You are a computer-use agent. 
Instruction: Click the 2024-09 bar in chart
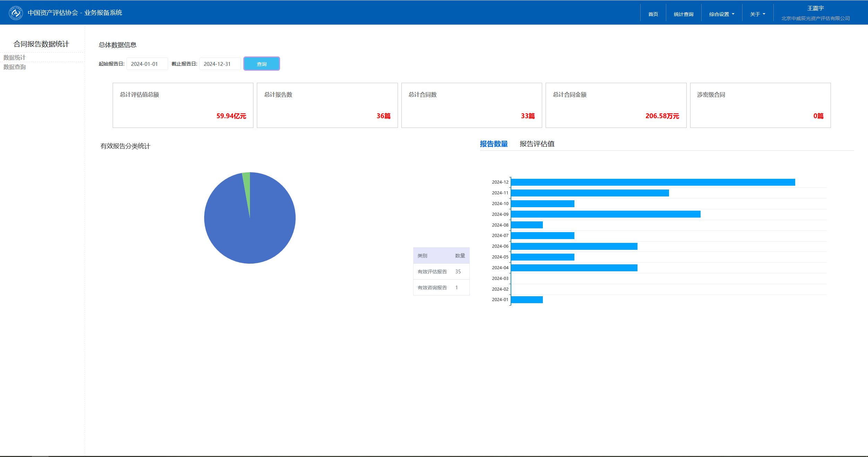(606, 214)
